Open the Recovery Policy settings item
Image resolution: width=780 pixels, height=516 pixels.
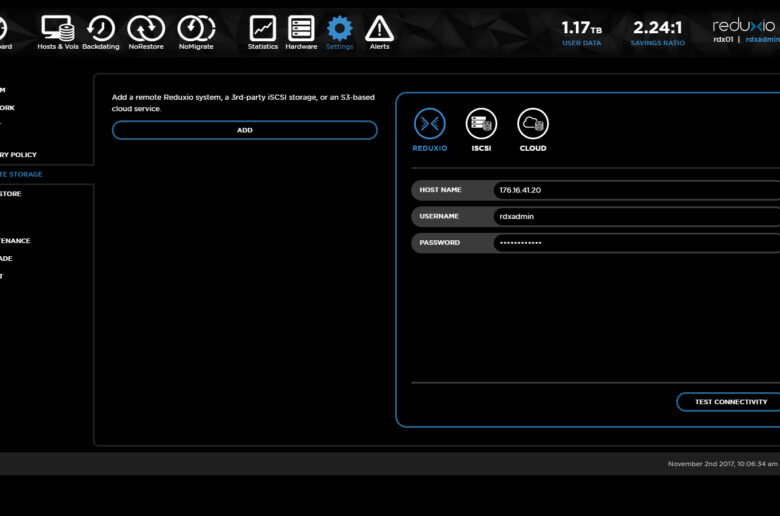click(18, 155)
